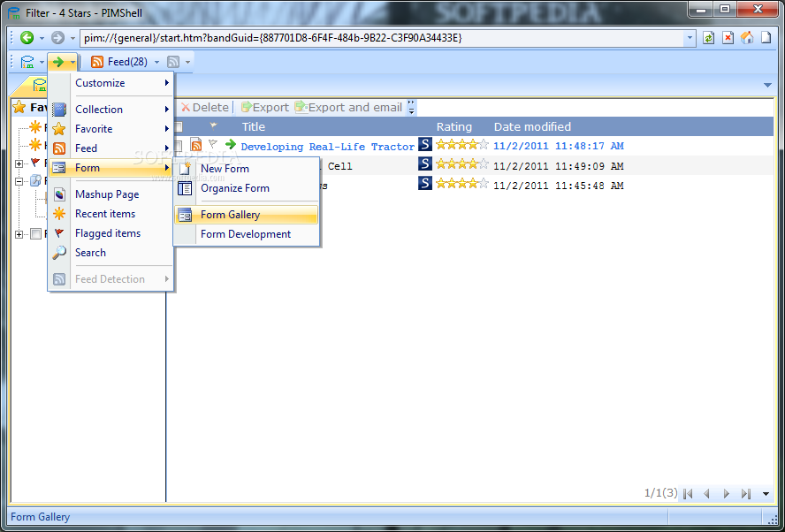Image resolution: width=785 pixels, height=532 pixels.
Task: Click the Refresh page icon
Action: point(708,38)
